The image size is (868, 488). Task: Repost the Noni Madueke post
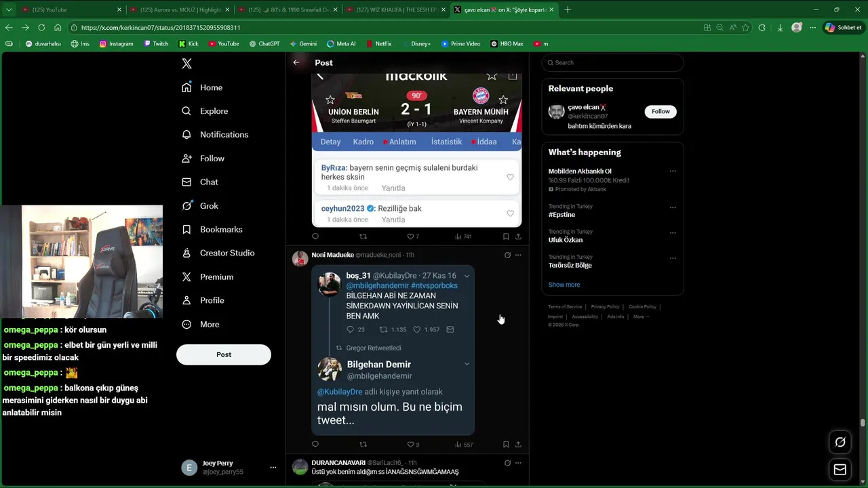point(363,445)
